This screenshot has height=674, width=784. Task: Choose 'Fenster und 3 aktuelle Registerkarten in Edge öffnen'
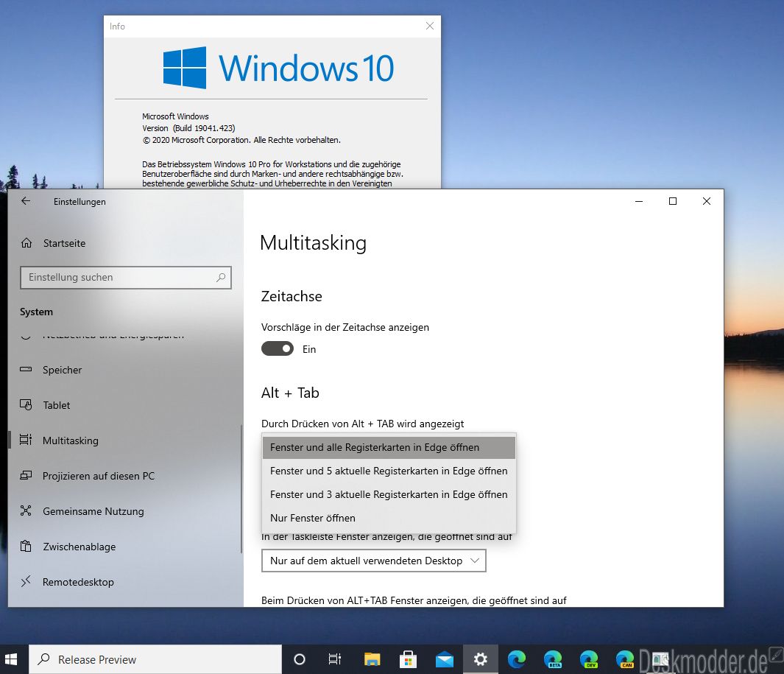pos(389,494)
